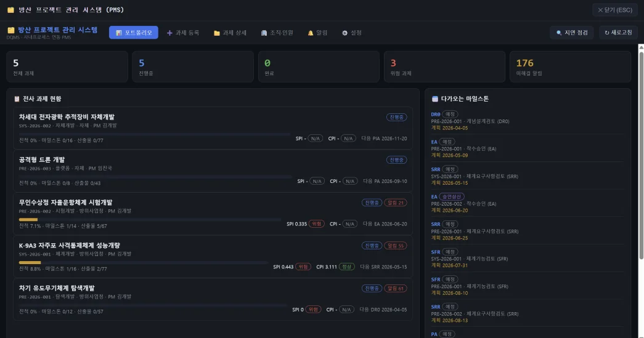The height and width of the screenshot is (338, 644).
Task: Click '다음 SRR 2026-05-15' text
Action: coord(383,267)
